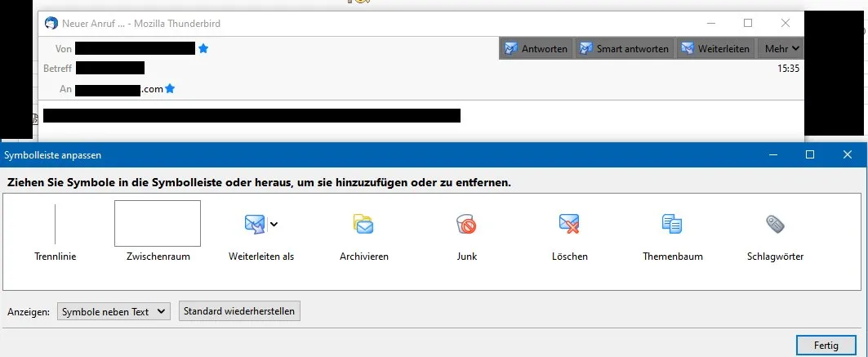
Task: Click the Weiterleiten toolbar button
Action: (x=716, y=49)
